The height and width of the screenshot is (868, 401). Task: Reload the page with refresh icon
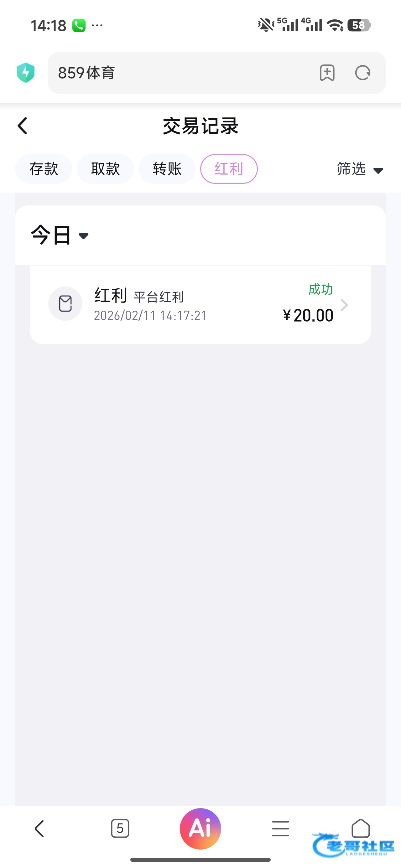pyautogui.click(x=362, y=73)
